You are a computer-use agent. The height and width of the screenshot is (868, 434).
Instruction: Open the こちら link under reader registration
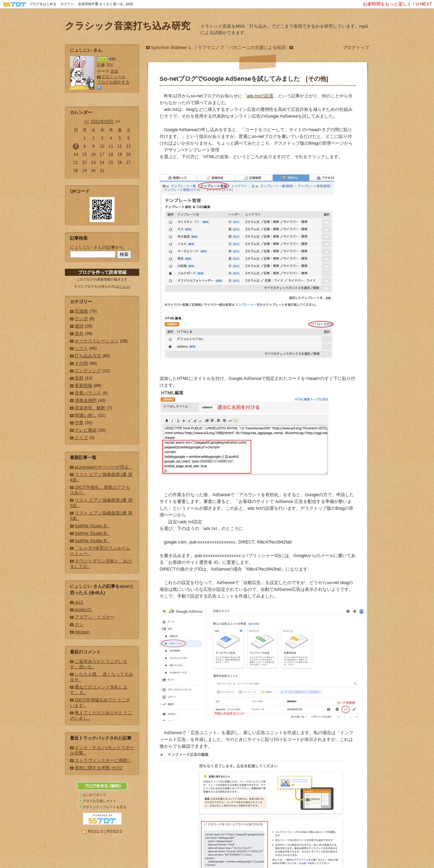(124, 286)
